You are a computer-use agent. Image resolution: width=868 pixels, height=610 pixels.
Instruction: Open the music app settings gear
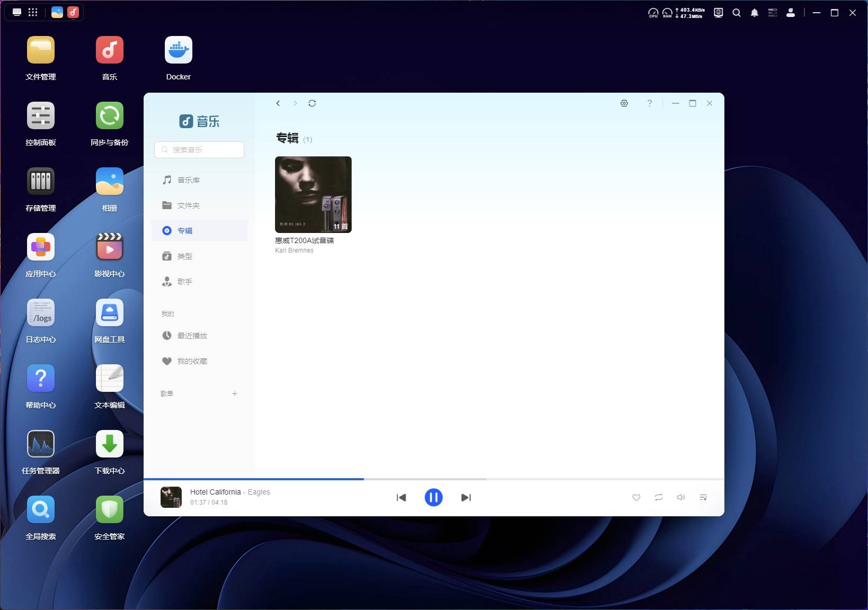pos(624,103)
